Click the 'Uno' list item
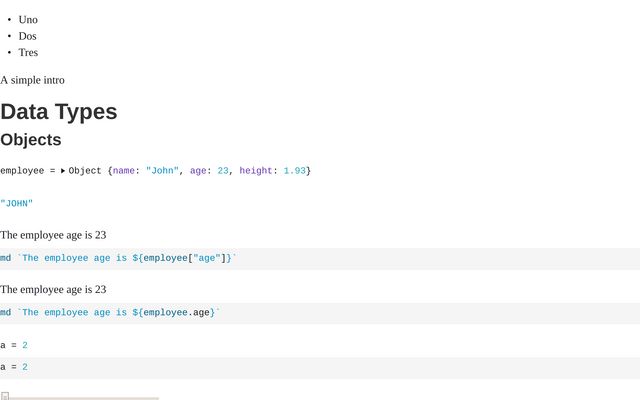 click(28, 19)
